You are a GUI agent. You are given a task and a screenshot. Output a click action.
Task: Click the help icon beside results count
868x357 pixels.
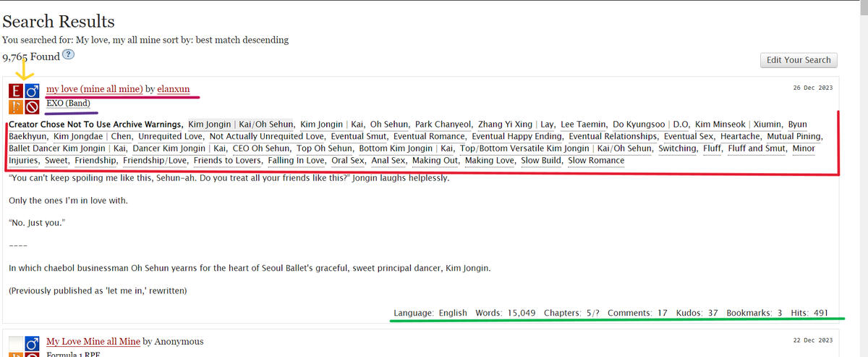point(69,55)
